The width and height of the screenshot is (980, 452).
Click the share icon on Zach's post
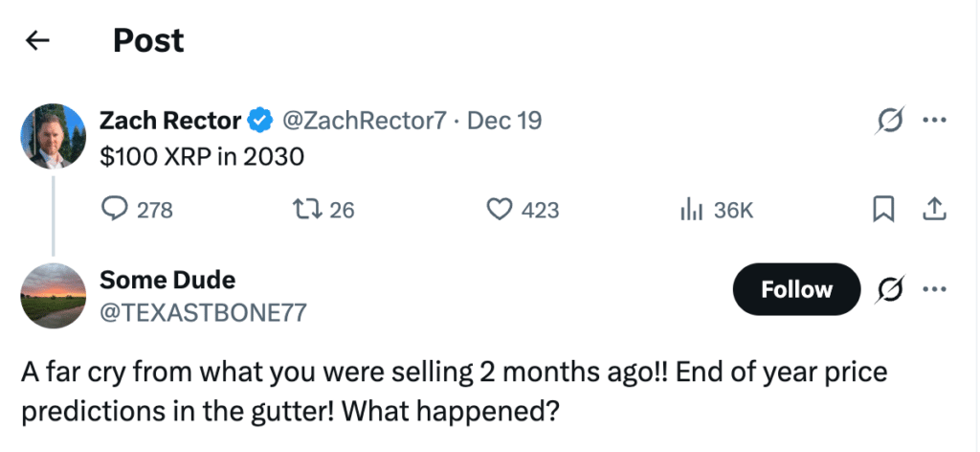[934, 209]
